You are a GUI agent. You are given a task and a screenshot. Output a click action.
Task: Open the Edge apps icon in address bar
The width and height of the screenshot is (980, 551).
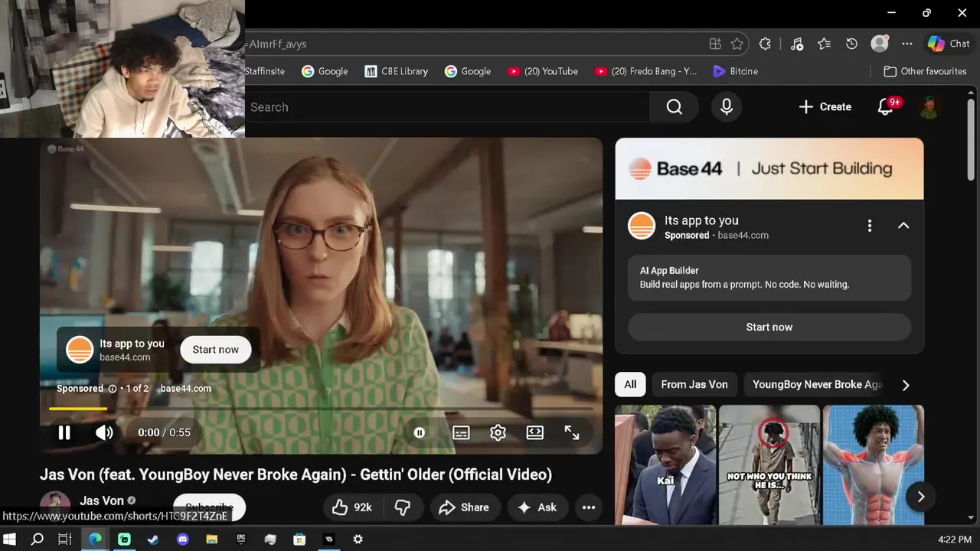[715, 44]
